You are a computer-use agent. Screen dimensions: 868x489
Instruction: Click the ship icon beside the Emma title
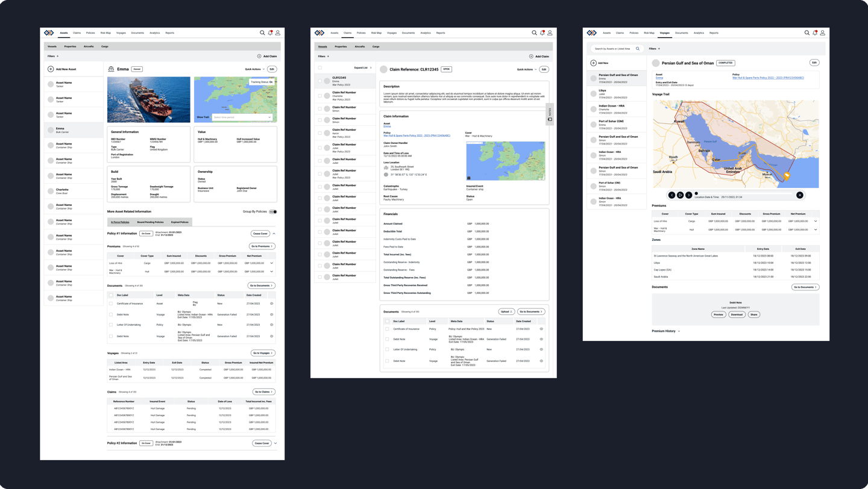111,69
